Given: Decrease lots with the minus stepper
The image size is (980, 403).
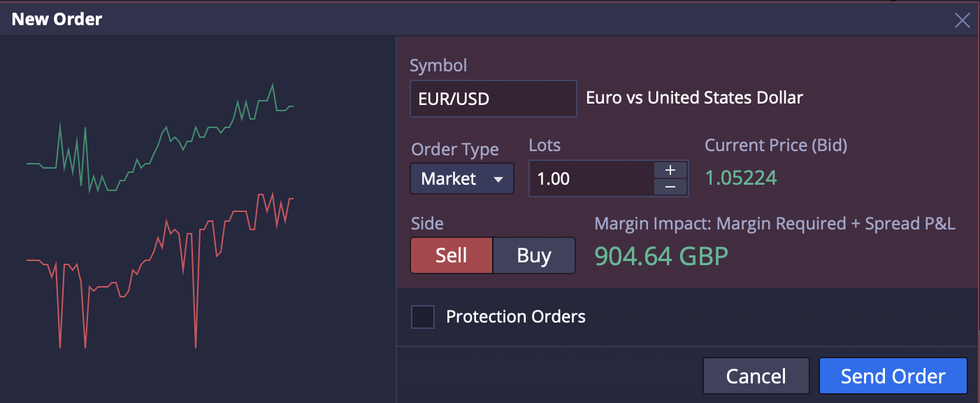Looking at the screenshot, I should [670, 187].
